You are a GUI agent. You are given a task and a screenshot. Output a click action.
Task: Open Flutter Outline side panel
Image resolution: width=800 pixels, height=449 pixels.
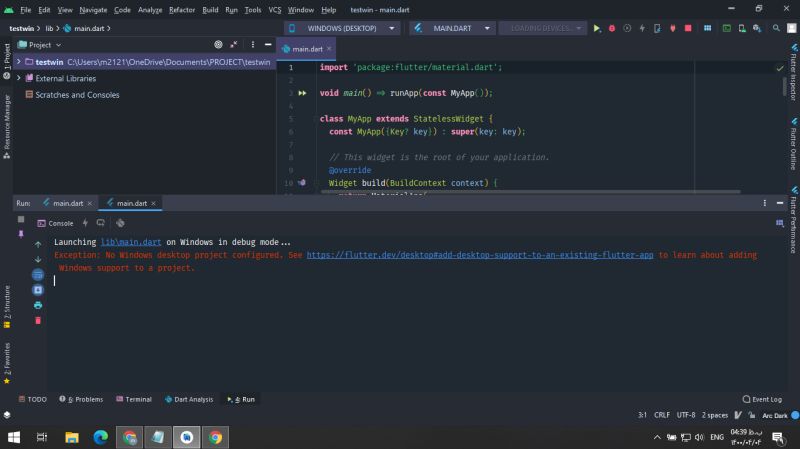793,144
